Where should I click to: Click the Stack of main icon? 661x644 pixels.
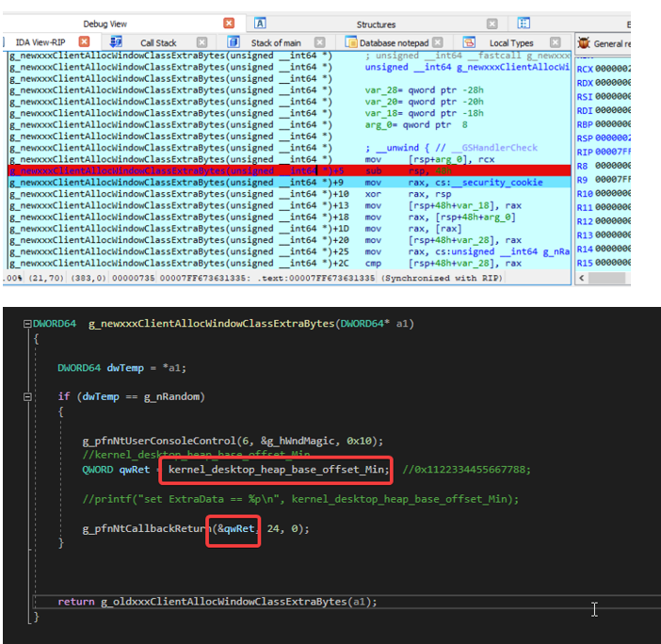coord(234,42)
